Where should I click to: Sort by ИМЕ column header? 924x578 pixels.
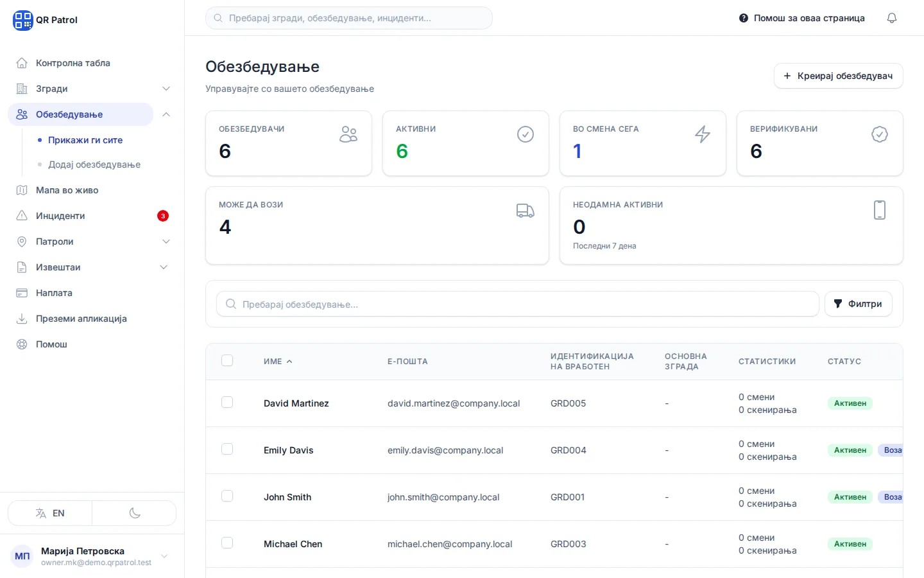tap(278, 362)
